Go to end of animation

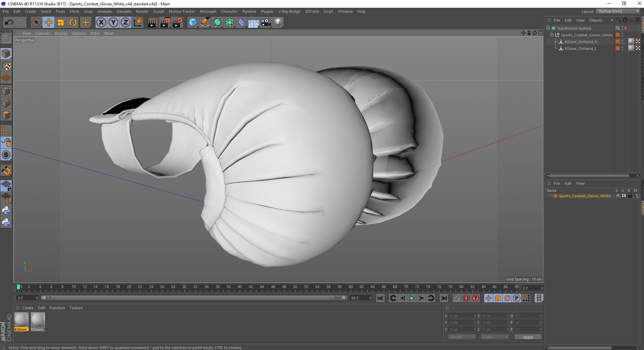pos(444,298)
